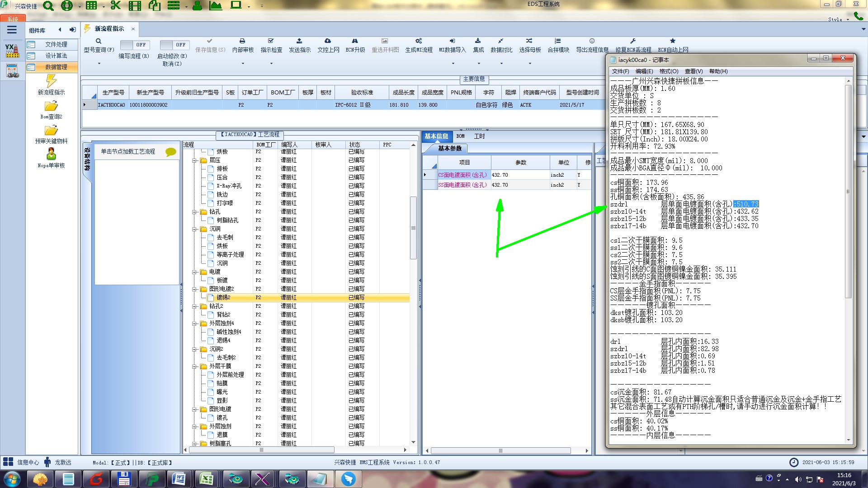
Task: Click the Nope单审核 person icon
Action: (x=51, y=154)
